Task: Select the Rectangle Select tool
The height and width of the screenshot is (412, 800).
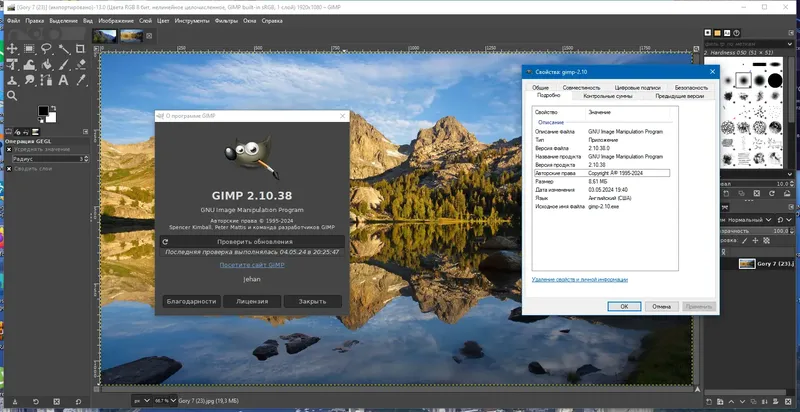Action: click(29, 49)
